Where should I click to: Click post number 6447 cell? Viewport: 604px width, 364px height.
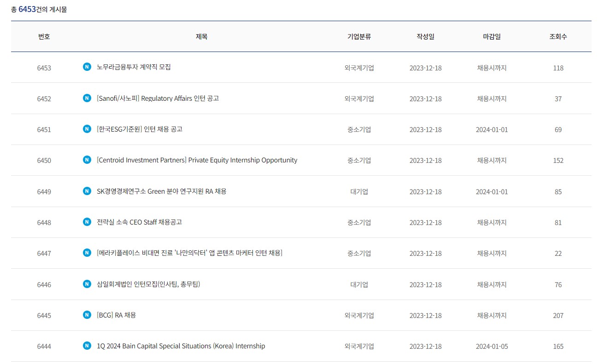44,254
